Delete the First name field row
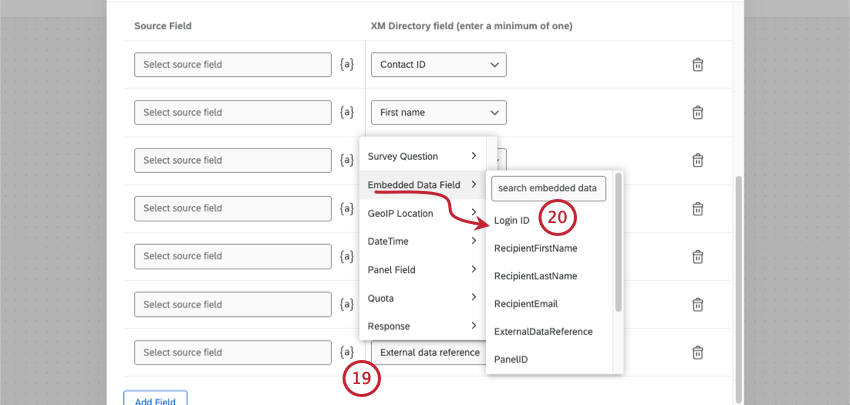This screenshot has height=405, width=850. pyautogui.click(x=698, y=113)
